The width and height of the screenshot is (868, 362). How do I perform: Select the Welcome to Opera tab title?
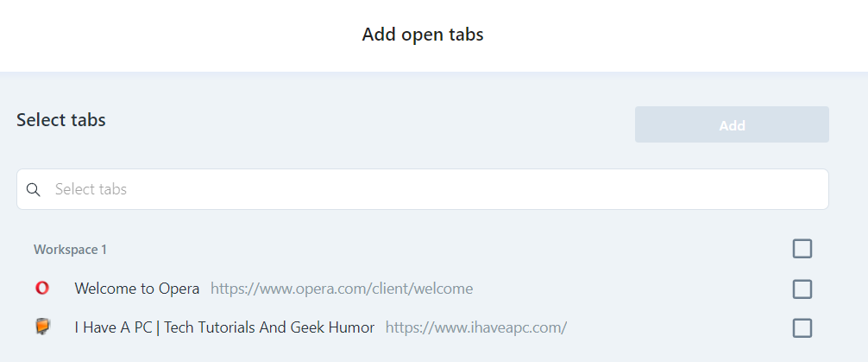point(137,289)
